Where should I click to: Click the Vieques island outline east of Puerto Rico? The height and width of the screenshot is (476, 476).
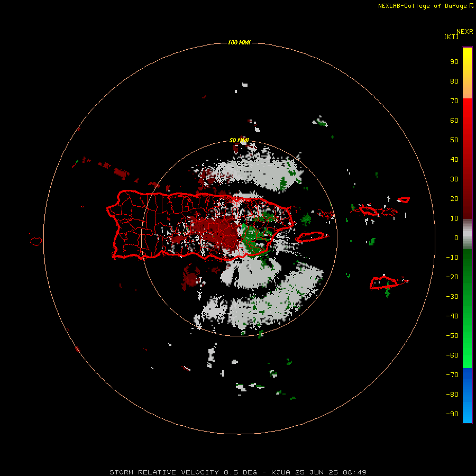point(312,236)
